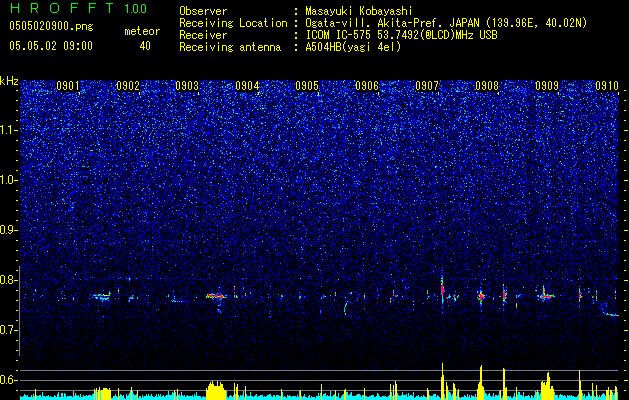The width and height of the screenshot is (629, 400).
Task: Click the 0.8 kHz axis tick label
Action: [9, 280]
